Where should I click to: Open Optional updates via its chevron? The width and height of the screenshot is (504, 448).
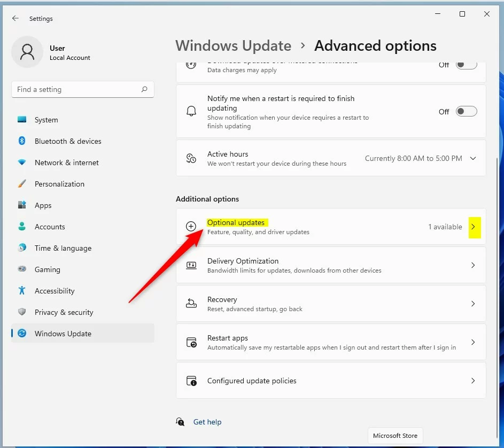tap(473, 227)
